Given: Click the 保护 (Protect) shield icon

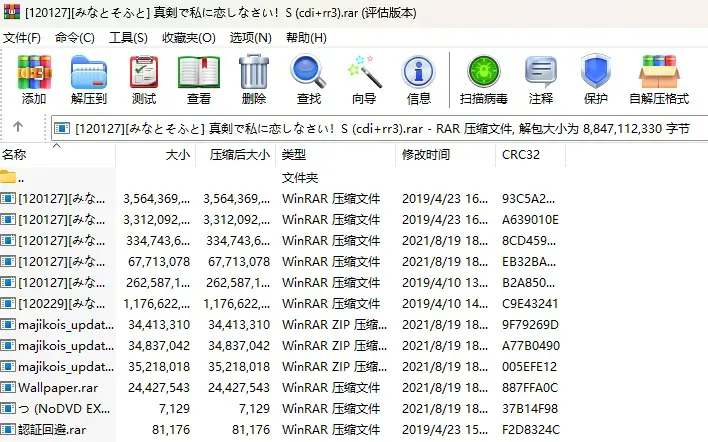Looking at the screenshot, I should pos(596,71).
